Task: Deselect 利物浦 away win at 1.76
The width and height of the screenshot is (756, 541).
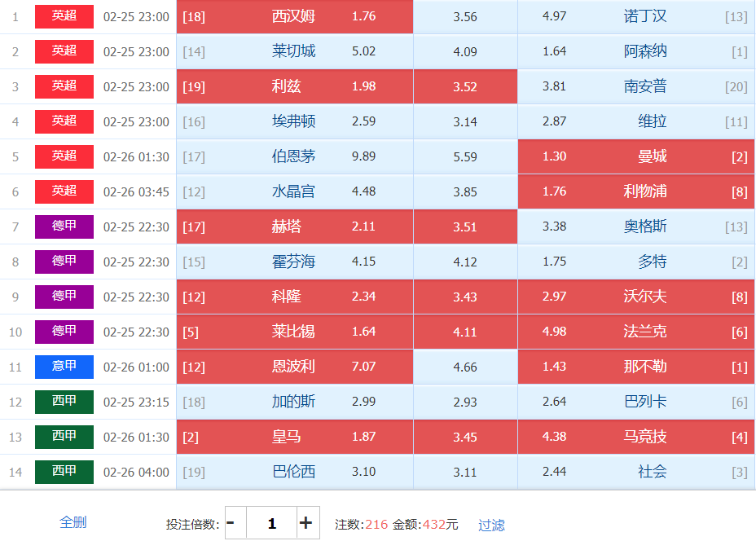Action: [636, 191]
